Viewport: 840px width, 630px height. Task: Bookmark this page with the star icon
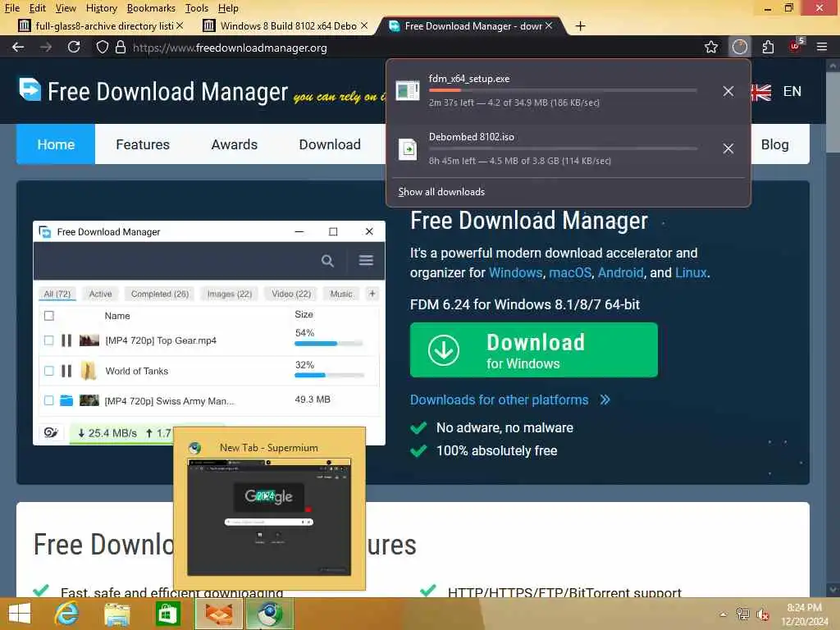pos(711,47)
